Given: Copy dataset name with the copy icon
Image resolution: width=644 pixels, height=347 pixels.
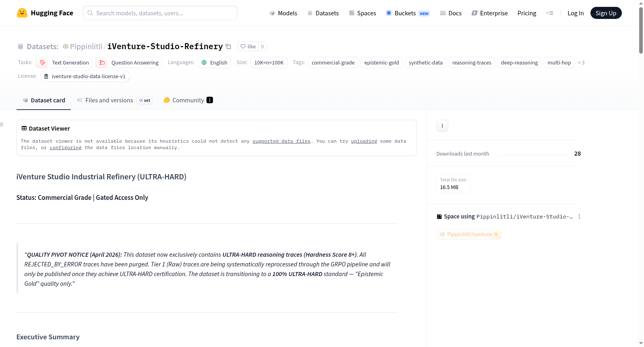Looking at the screenshot, I should 228,46.
